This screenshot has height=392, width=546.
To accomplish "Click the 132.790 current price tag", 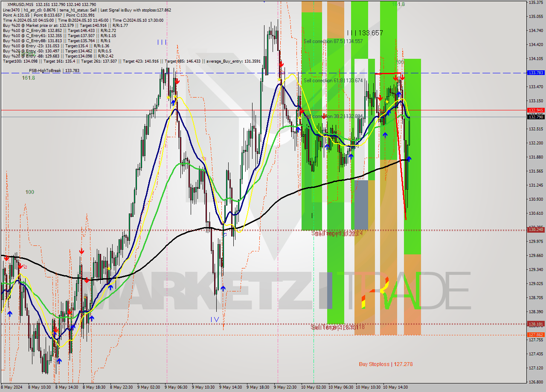I will click(x=536, y=117).
